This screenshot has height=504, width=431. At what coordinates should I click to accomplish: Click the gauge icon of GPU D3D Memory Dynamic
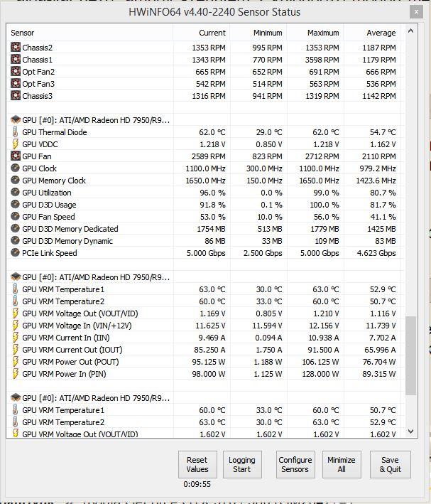[15, 241]
